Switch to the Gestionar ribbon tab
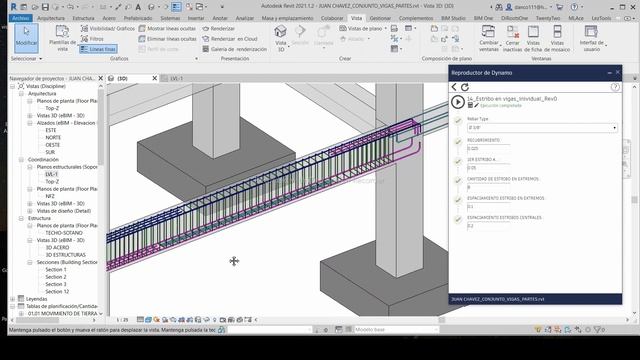640x360 pixels. (380, 18)
